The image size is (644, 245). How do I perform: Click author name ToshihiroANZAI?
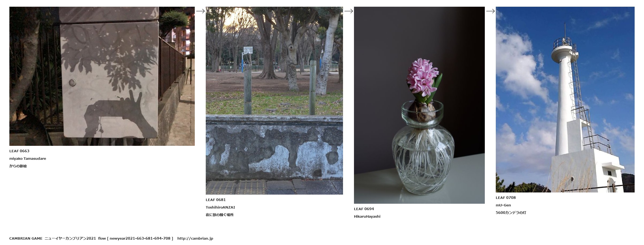pos(220,207)
